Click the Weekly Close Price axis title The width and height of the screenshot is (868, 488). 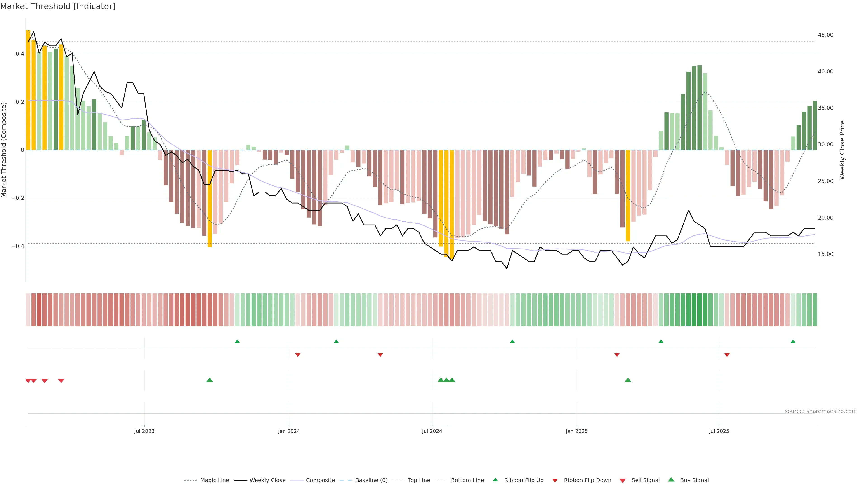[842, 150]
